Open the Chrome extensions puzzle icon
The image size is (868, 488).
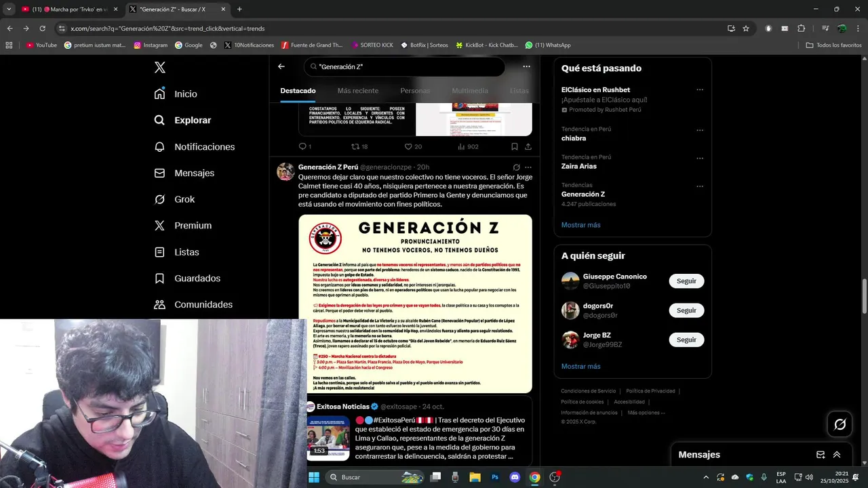802,28
